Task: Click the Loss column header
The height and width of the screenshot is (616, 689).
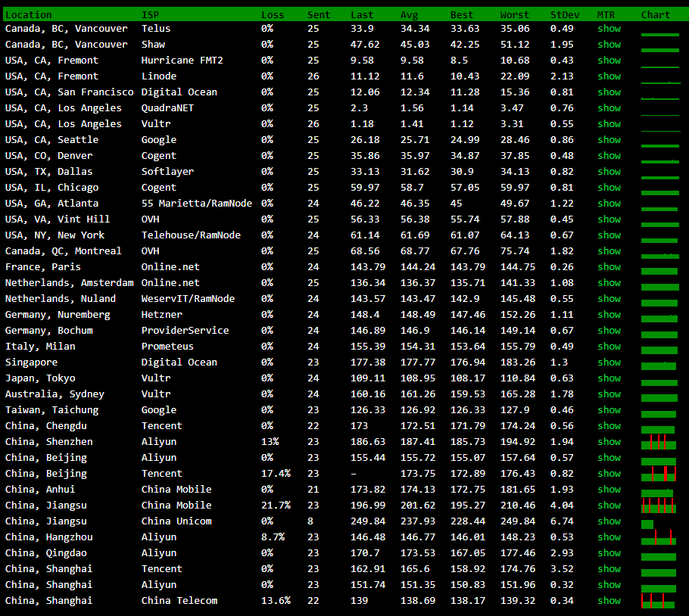Action: (273, 15)
